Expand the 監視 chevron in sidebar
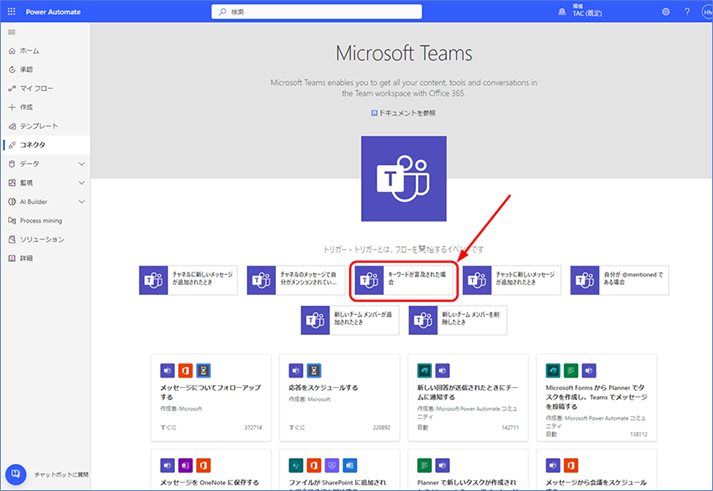Screen dimensions: 713x491 tap(82, 183)
